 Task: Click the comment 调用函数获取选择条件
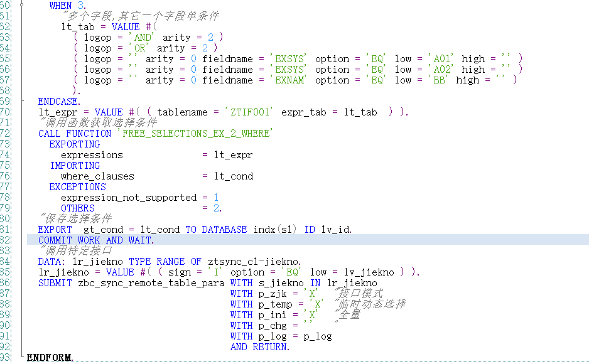[98, 123]
